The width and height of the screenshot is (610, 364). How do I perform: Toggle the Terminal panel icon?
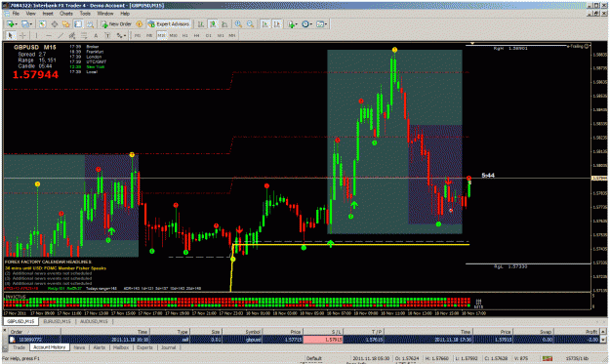[x=78, y=24]
